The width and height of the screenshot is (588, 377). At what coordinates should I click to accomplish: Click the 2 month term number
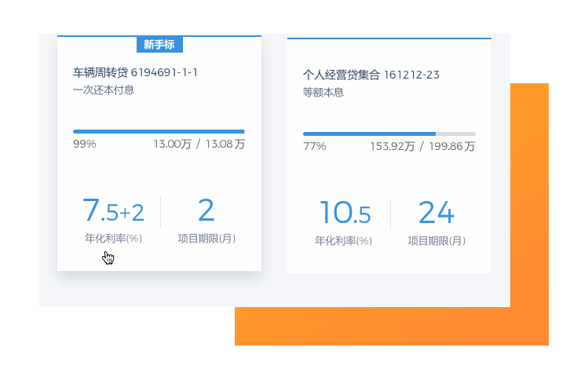(206, 210)
